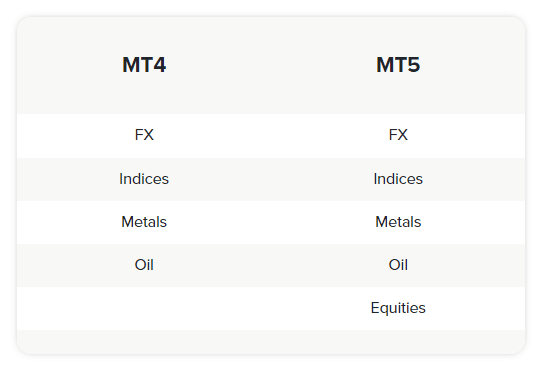549x381 pixels.
Task: Click blank space between the two FX cells
Action: coord(271,136)
